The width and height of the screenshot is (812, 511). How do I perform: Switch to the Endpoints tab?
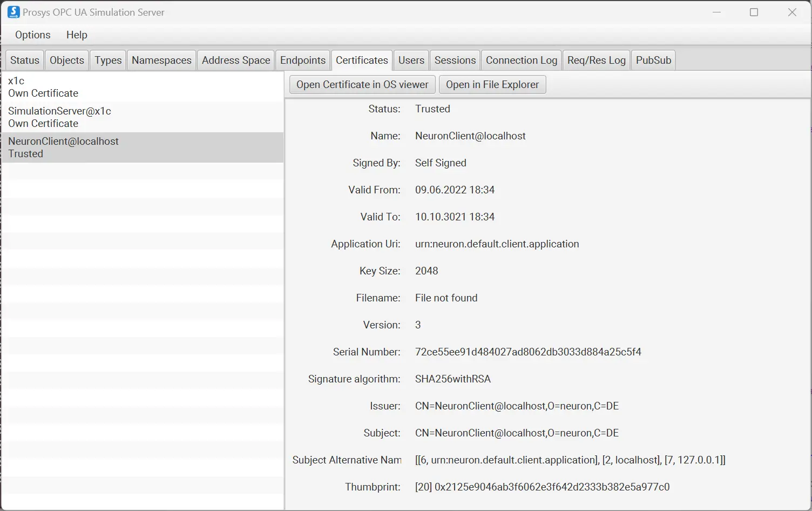[302, 60]
